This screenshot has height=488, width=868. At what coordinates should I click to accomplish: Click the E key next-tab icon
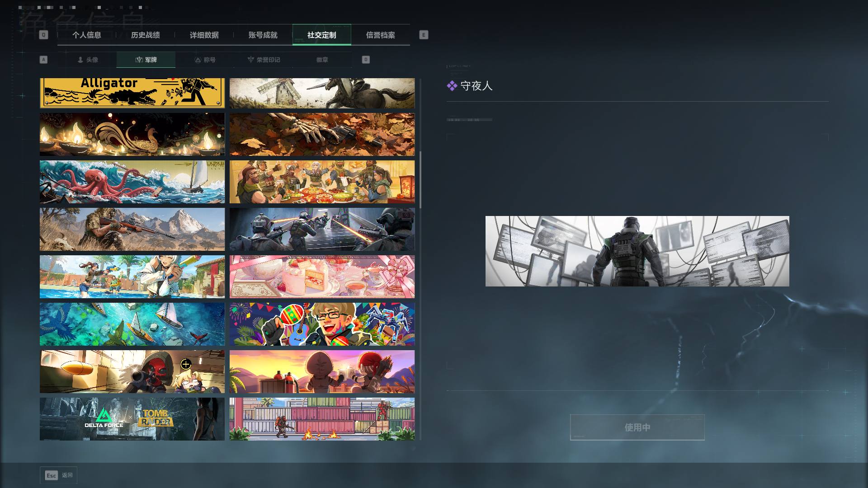point(424,35)
